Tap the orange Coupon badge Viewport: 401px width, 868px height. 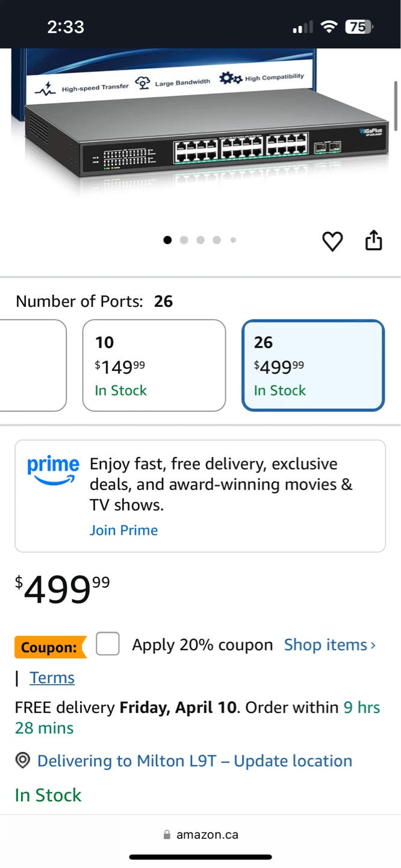pos(50,647)
